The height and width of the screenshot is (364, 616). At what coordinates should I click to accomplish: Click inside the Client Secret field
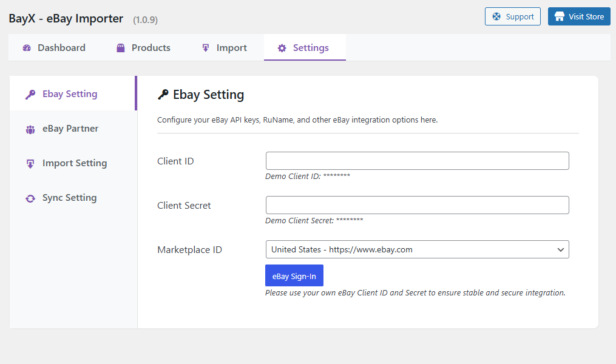[x=417, y=204]
